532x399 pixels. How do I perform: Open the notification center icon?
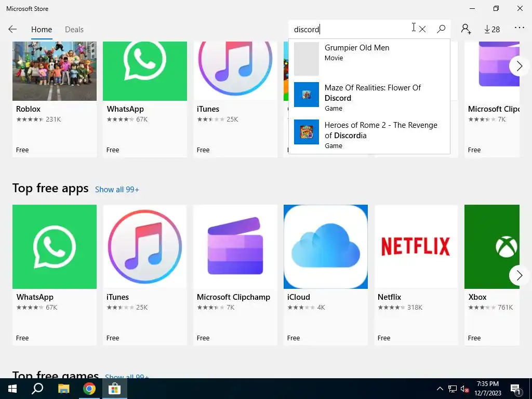516,389
